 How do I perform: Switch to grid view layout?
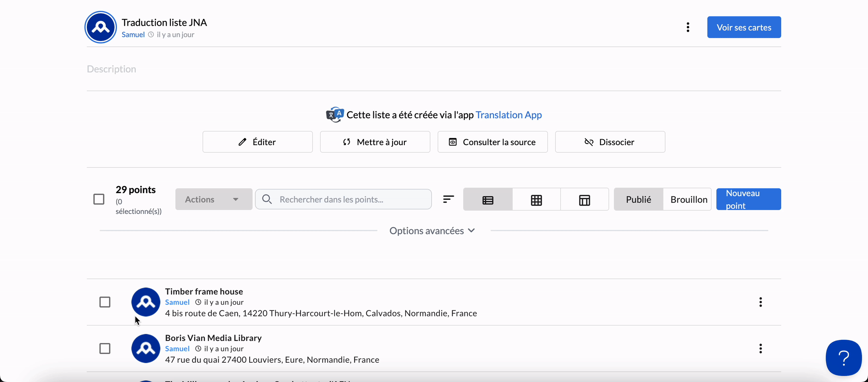point(536,199)
